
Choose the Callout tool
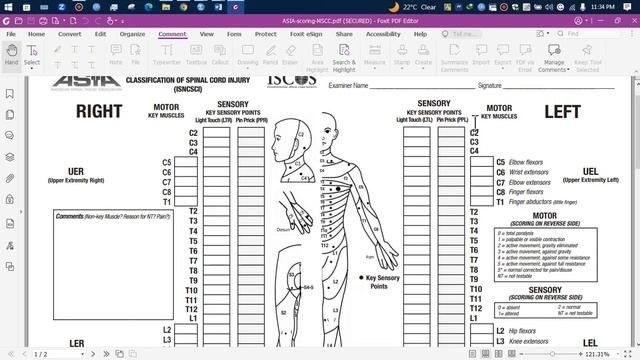(220, 55)
